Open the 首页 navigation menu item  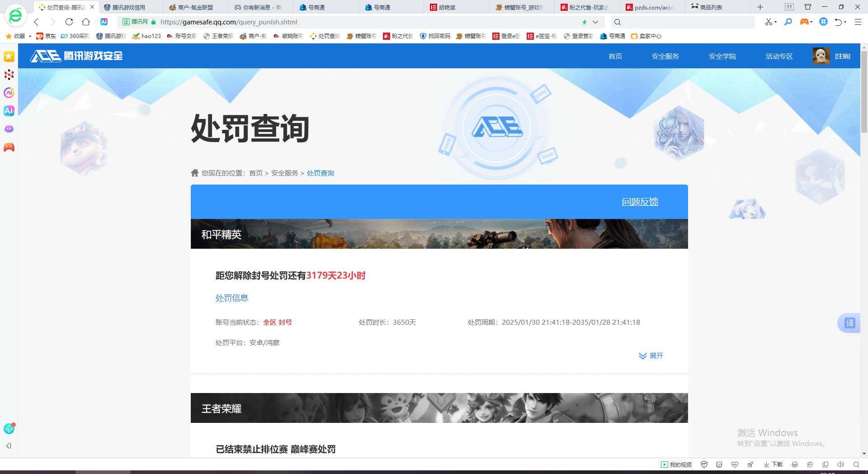tap(615, 56)
